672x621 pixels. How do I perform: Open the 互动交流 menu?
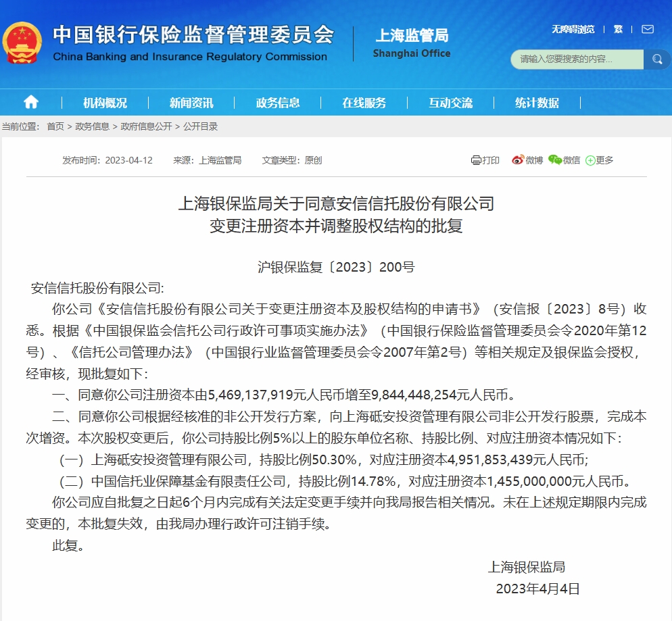(x=452, y=102)
